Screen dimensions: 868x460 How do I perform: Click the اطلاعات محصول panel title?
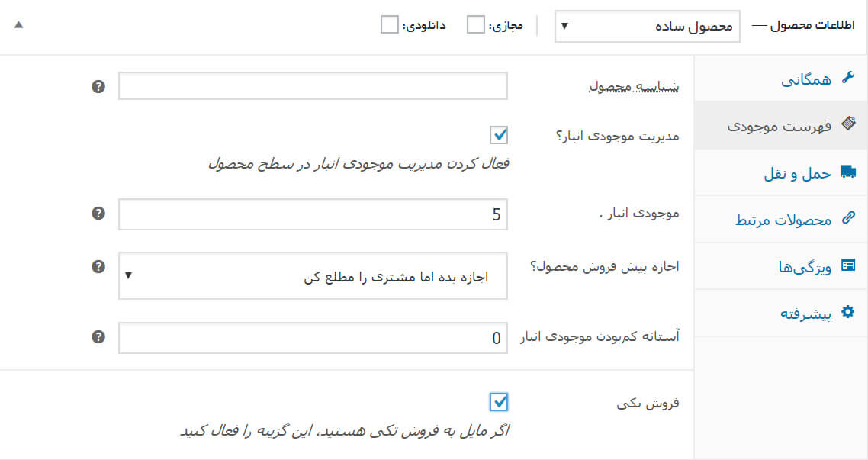812,25
